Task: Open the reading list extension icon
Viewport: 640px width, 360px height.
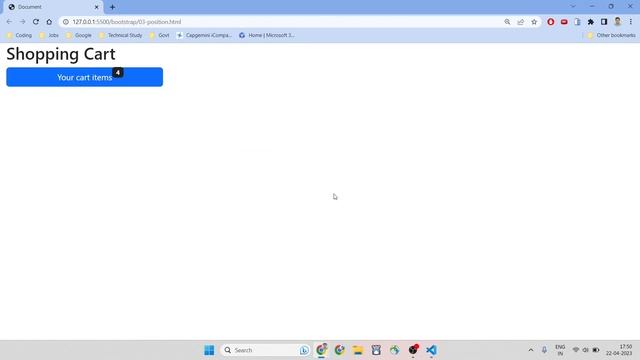Action: 577,22
